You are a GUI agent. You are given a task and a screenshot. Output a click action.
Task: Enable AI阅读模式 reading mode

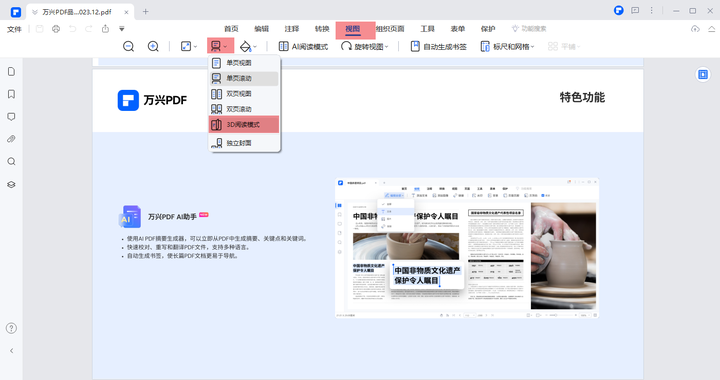pyautogui.click(x=304, y=46)
